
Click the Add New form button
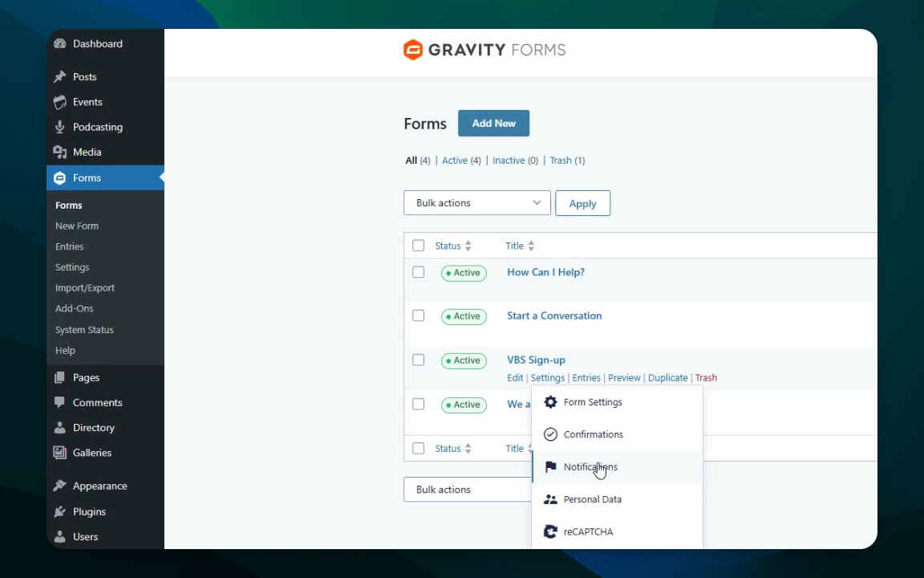(494, 124)
